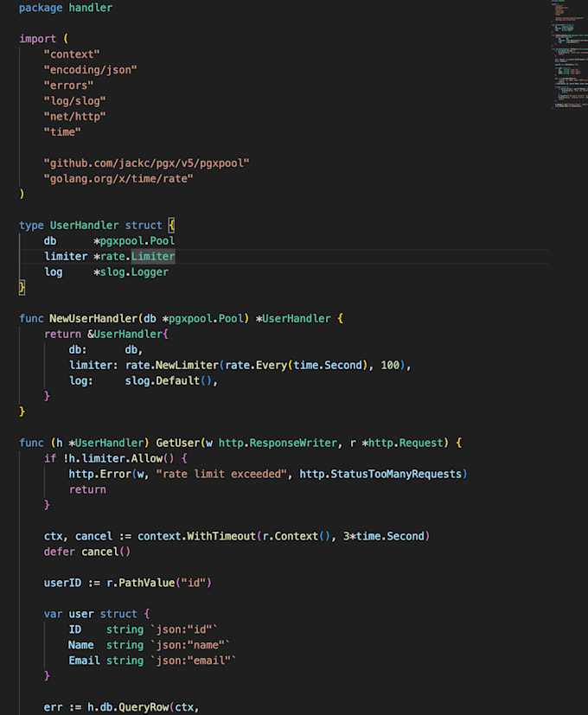Click "http.StatusTooManyRequests" constant
The image size is (588, 715).
click(x=380, y=474)
